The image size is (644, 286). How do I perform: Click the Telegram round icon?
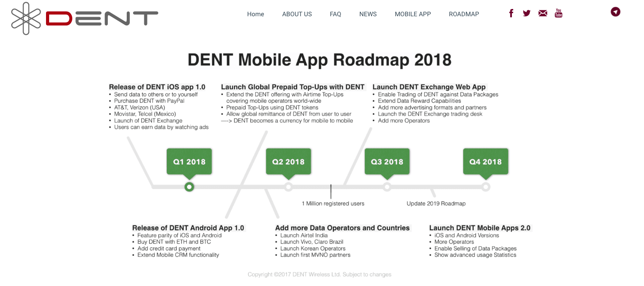coord(616,12)
